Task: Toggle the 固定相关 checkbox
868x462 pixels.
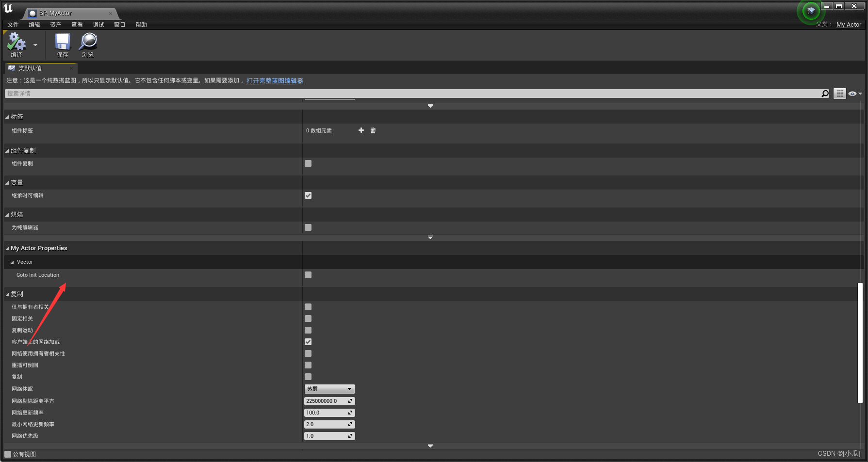Action: 308,319
